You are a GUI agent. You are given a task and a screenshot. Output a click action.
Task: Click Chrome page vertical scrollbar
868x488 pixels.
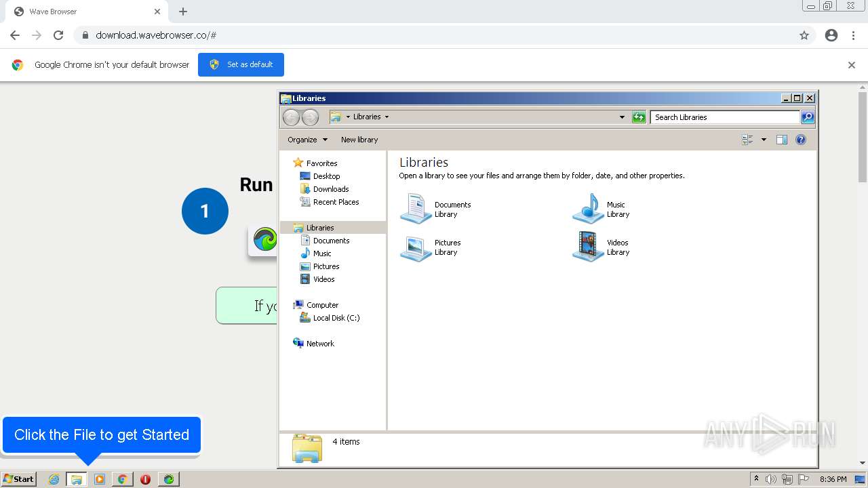click(x=863, y=138)
